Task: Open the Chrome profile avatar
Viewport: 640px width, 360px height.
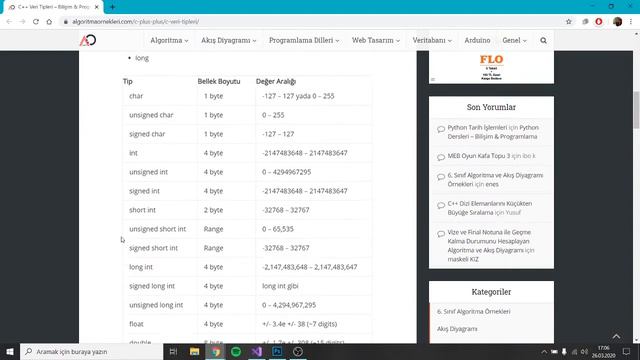Action: (618, 22)
